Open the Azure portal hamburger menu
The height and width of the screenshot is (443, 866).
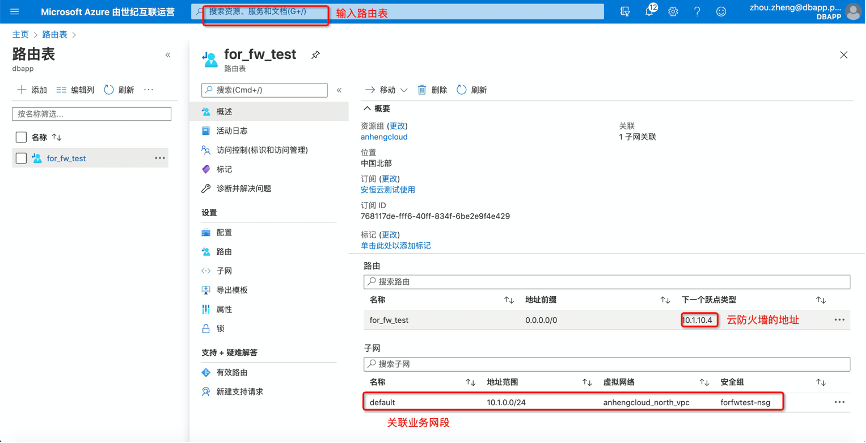pyautogui.click(x=14, y=11)
